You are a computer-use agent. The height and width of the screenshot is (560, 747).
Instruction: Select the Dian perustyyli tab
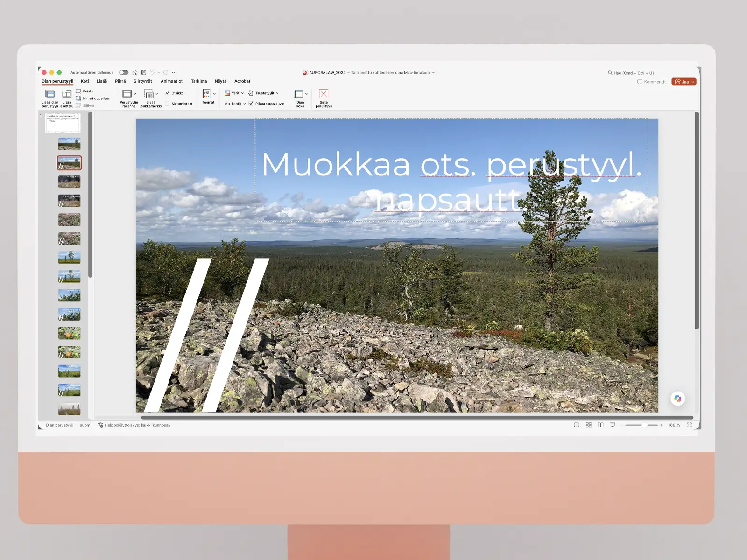coord(57,81)
